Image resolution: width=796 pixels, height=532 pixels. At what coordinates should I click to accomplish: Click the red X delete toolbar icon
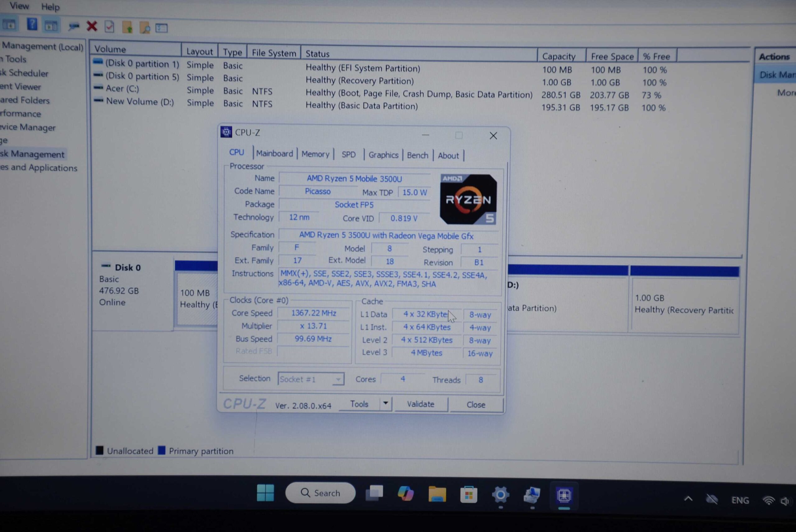(x=92, y=26)
